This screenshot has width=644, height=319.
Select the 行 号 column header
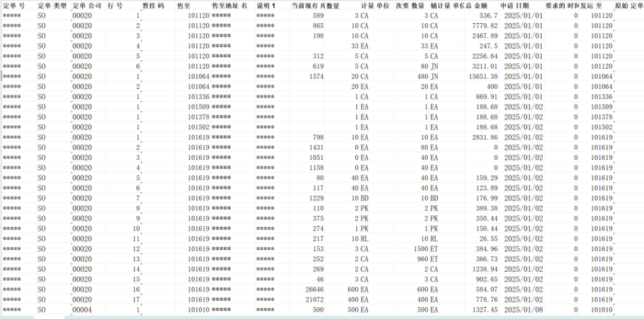[x=116, y=6]
